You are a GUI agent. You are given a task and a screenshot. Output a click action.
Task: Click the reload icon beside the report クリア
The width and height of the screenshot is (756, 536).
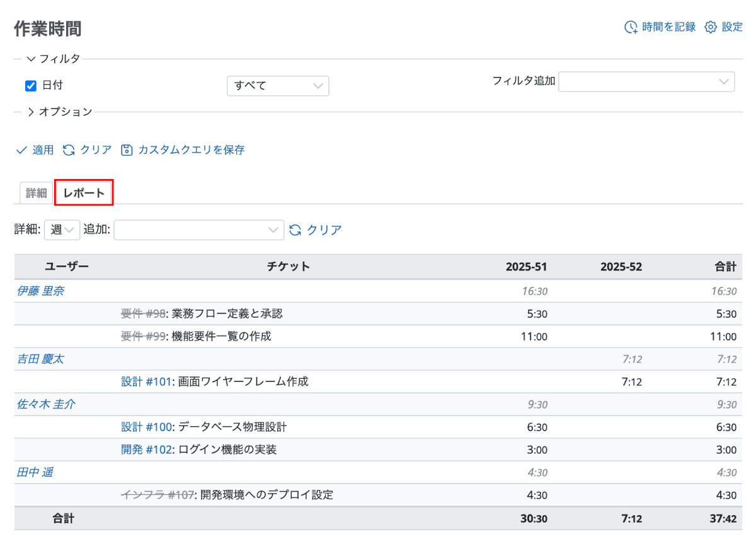(x=295, y=230)
